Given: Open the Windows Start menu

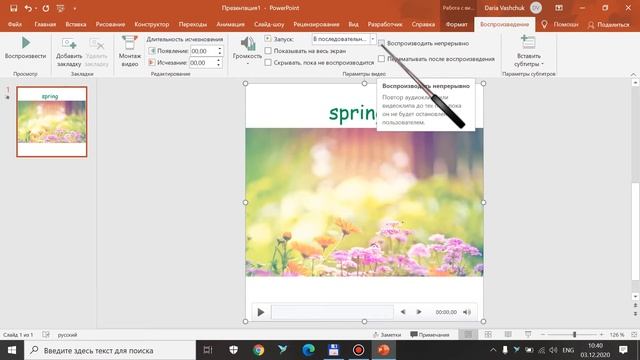Looking at the screenshot, I should coord(12,350).
